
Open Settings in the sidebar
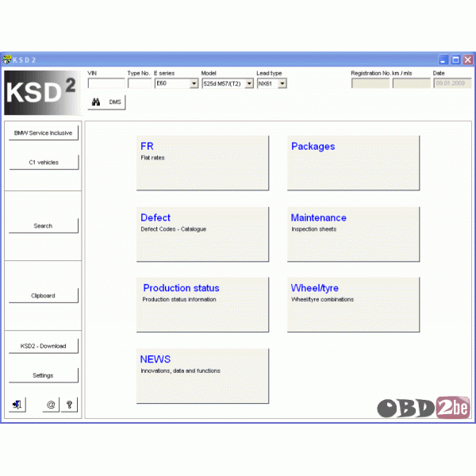[44, 375]
